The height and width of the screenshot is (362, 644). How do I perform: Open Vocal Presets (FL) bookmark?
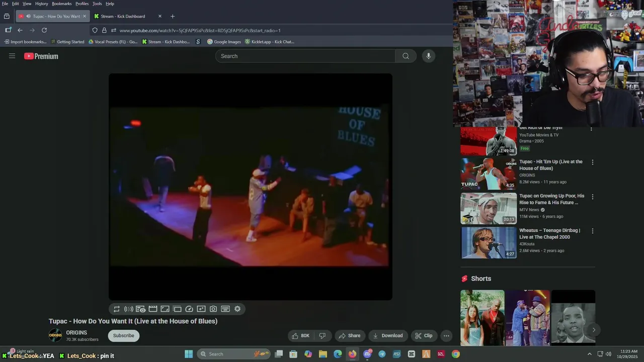pyautogui.click(x=113, y=42)
